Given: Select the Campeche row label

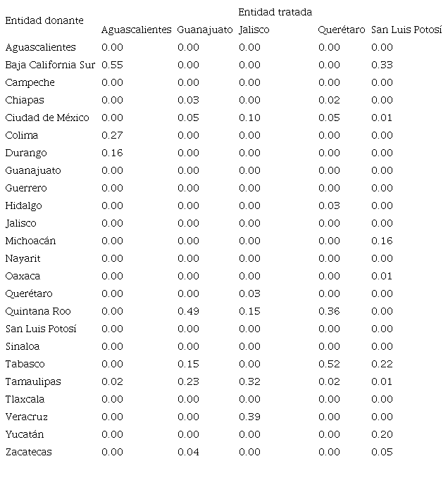Looking at the screenshot, I should coord(30,83).
